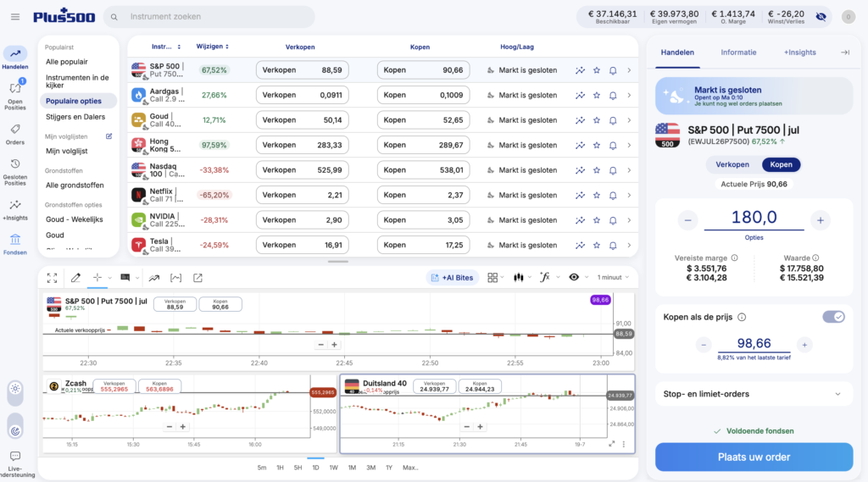The width and height of the screenshot is (868, 482).
Task: Open Gesloten Posities in the sidebar
Action: coord(15,172)
